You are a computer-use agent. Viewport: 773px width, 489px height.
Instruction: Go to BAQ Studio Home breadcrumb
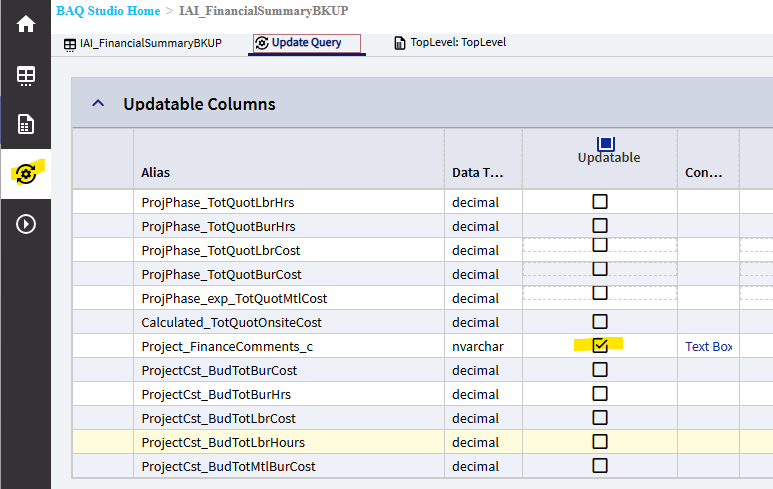click(107, 10)
